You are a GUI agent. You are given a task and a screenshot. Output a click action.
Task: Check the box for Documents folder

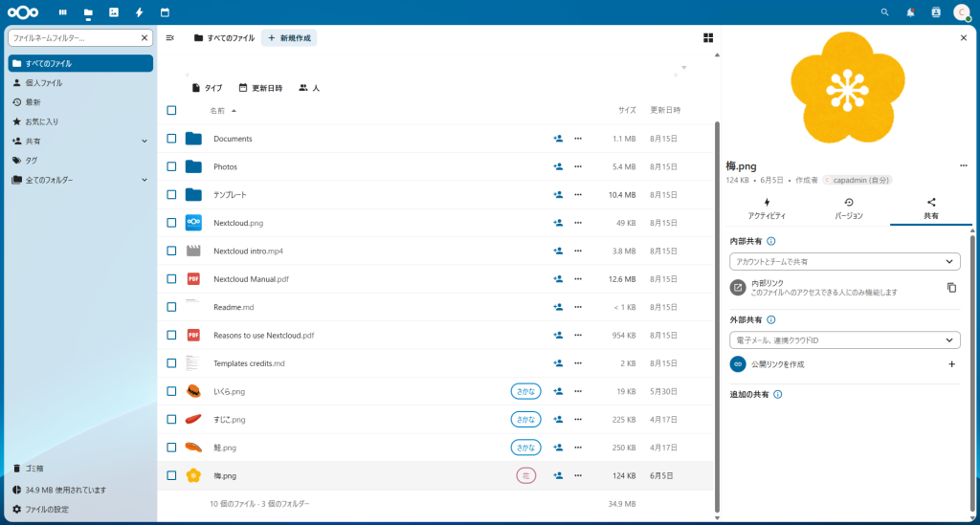(x=171, y=139)
